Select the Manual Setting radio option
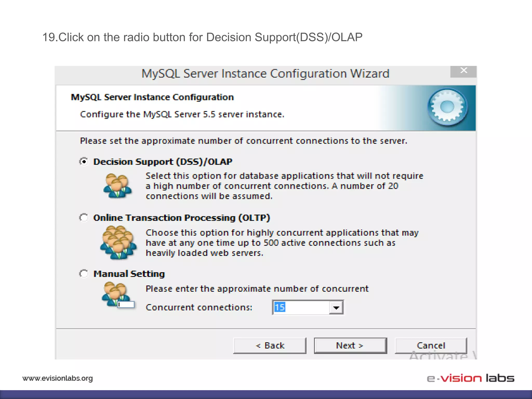This screenshot has width=532, height=399. [x=84, y=274]
